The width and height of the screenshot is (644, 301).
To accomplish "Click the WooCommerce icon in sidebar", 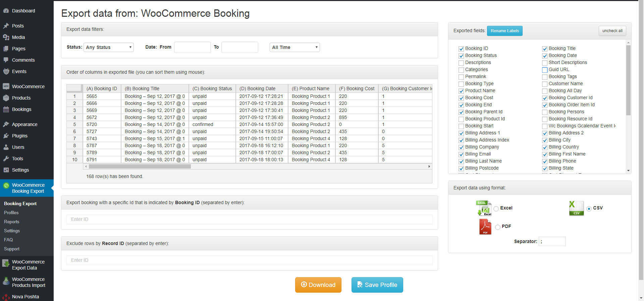I will (6, 86).
